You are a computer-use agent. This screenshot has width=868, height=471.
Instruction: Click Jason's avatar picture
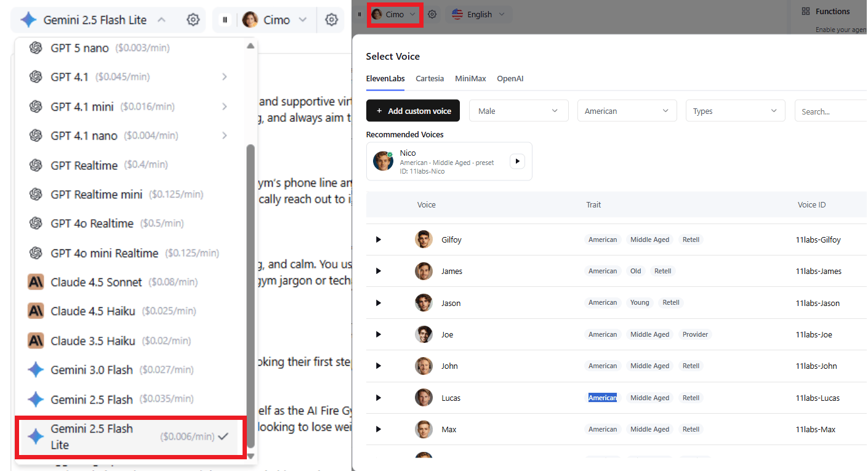424,303
